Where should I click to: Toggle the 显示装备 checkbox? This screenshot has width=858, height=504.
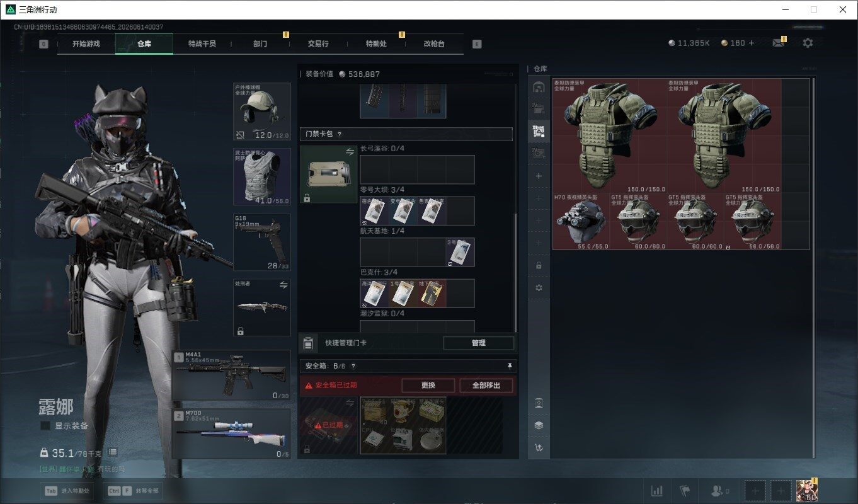[x=45, y=426]
